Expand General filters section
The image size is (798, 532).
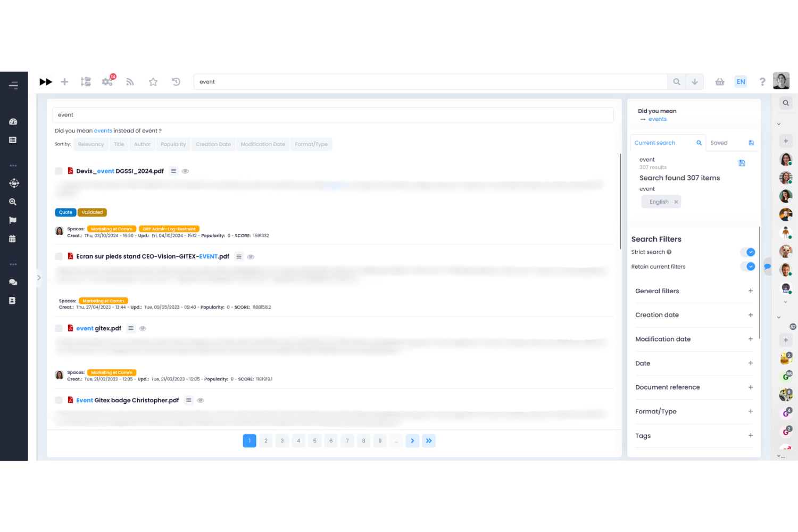tap(694, 291)
